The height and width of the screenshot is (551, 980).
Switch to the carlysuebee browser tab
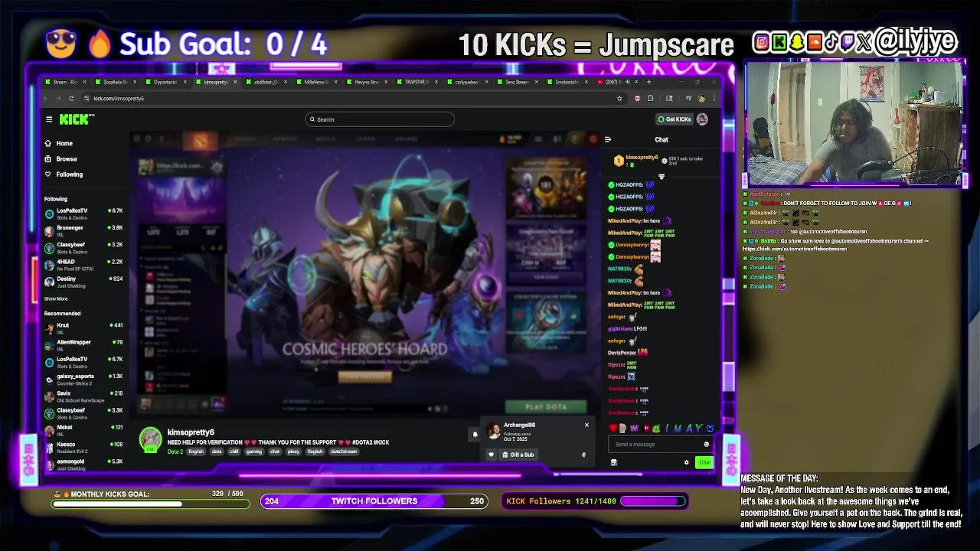(467, 82)
